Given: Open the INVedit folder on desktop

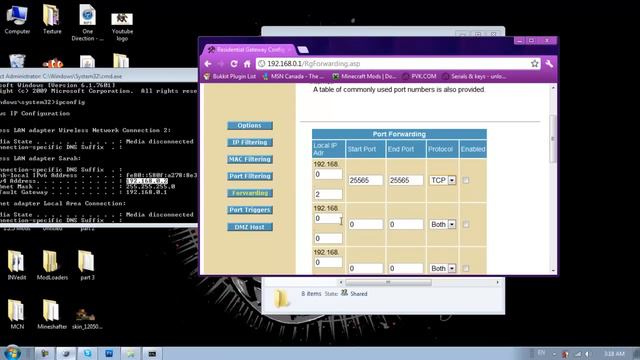Looking at the screenshot, I should 17,265.
